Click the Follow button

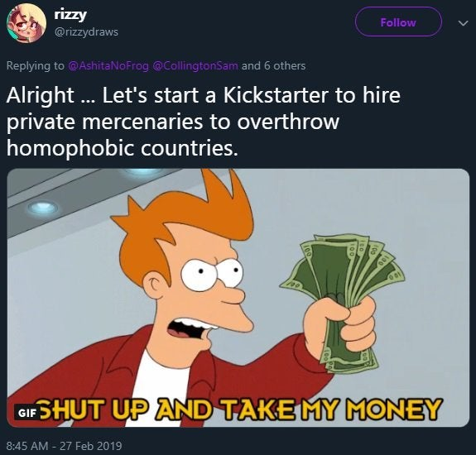tap(398, 22)
